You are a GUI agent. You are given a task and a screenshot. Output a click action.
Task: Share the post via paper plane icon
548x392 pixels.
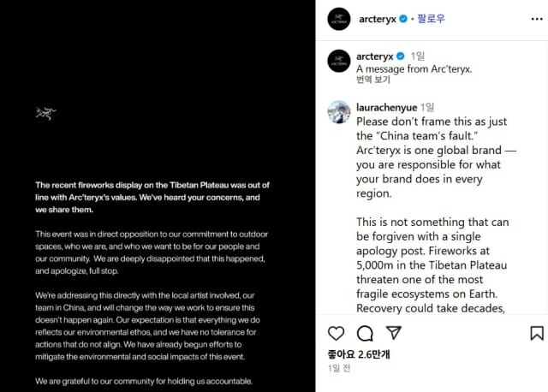(394, 333)
